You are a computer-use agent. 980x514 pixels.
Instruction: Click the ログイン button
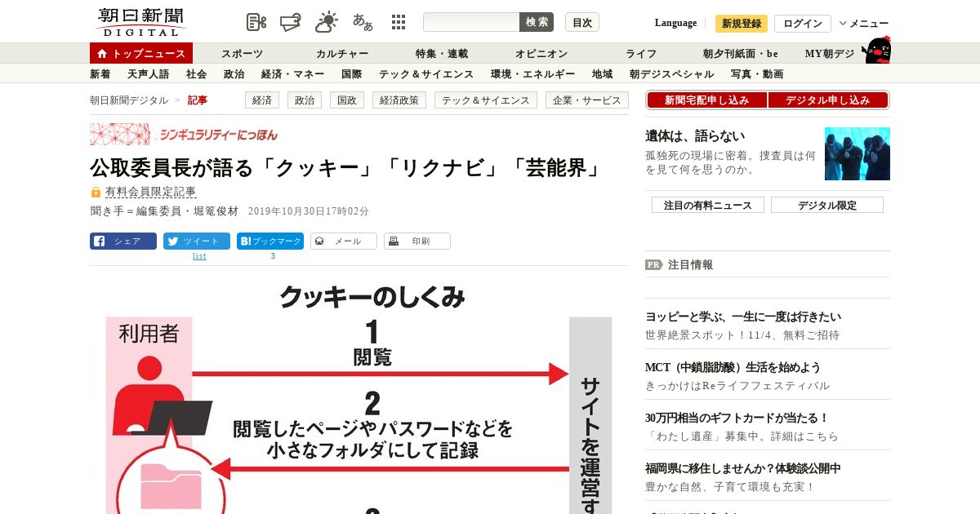click(x=803, y=24)
